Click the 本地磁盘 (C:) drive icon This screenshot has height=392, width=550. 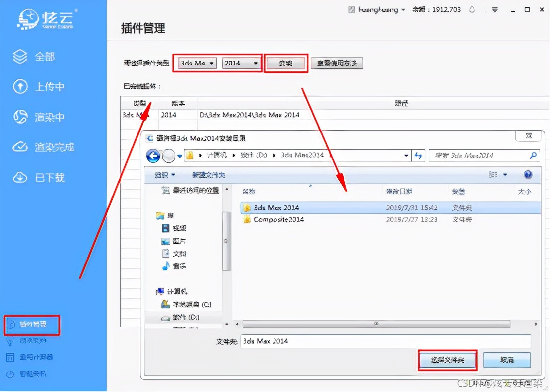tap(166, 304)
